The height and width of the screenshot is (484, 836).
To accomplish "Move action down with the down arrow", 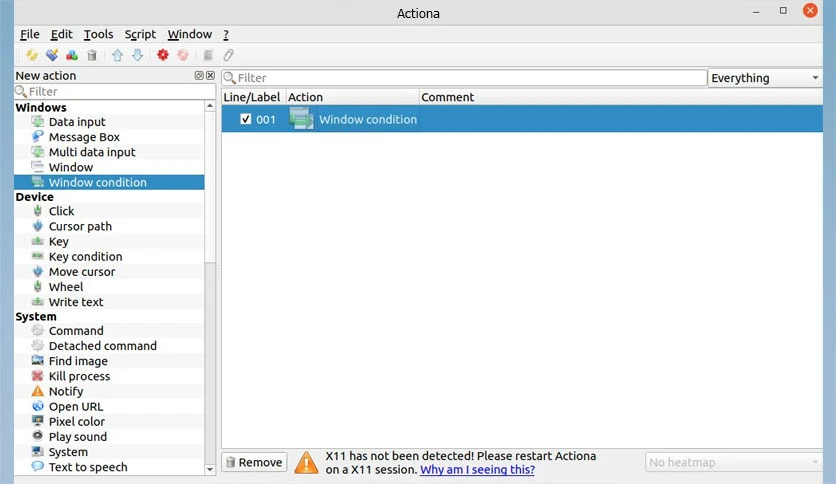I will (x=138, y=55).
